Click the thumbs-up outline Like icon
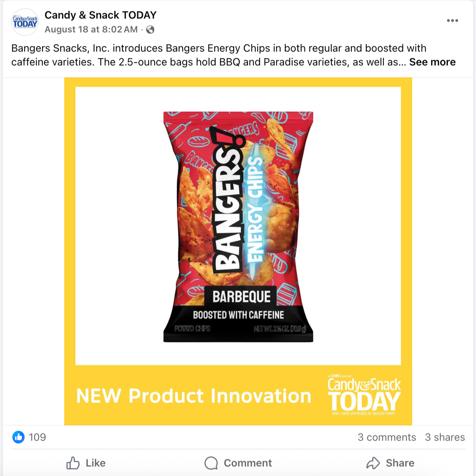476x476 pixels. point(73,463)
